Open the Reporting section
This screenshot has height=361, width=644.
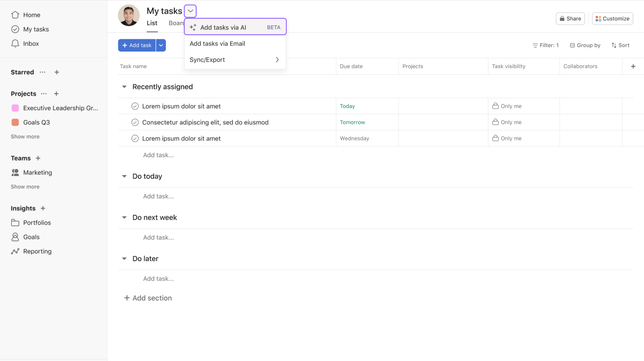tap(37, 251)
